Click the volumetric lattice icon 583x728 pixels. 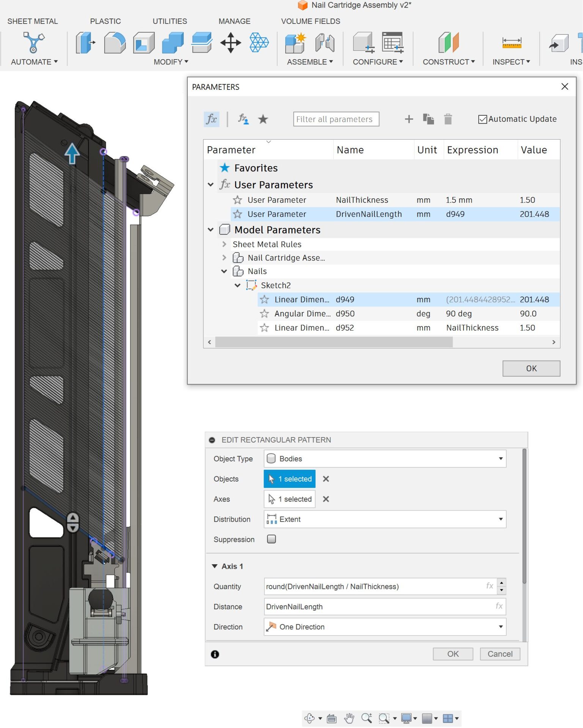(259, 42)
